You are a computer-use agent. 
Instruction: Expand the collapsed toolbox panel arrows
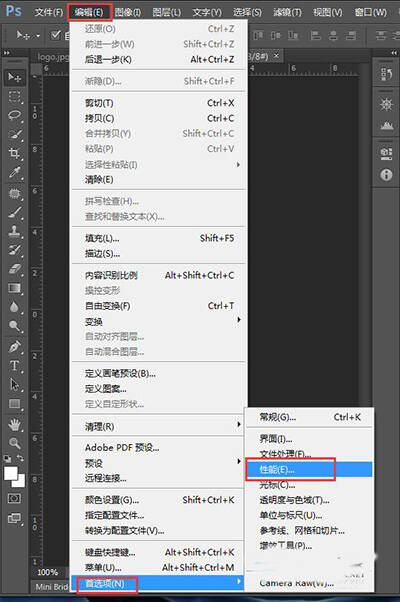tap(7, 53)
